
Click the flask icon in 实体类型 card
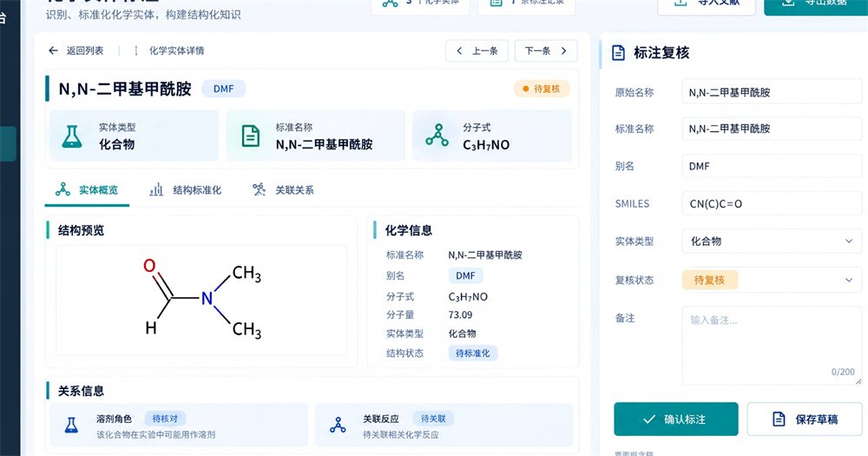(72, 136)
